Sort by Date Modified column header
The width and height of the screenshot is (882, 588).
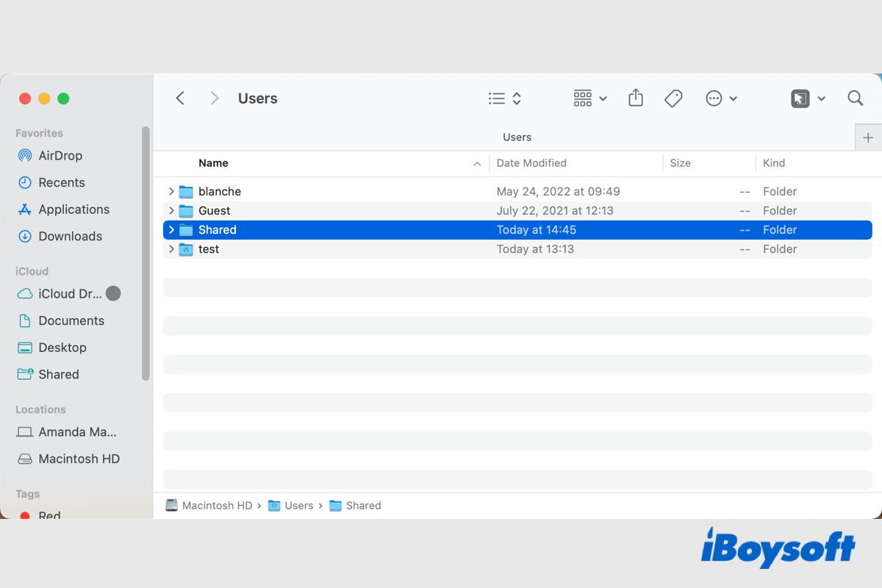[531, 163]
